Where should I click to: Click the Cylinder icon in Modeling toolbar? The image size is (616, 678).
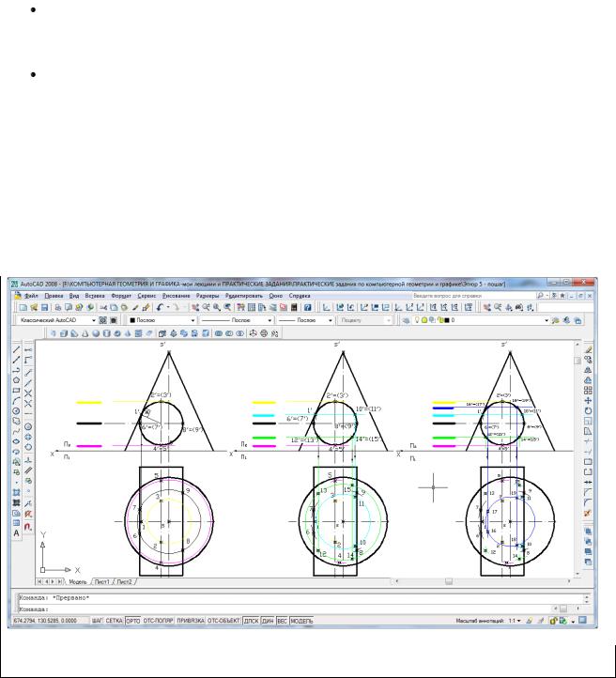106,333
